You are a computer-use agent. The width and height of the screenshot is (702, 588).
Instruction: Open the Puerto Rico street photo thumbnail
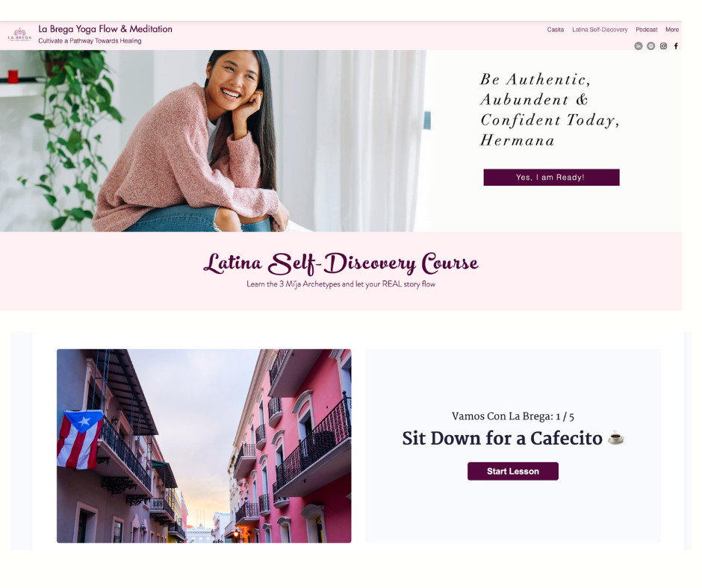204,445
